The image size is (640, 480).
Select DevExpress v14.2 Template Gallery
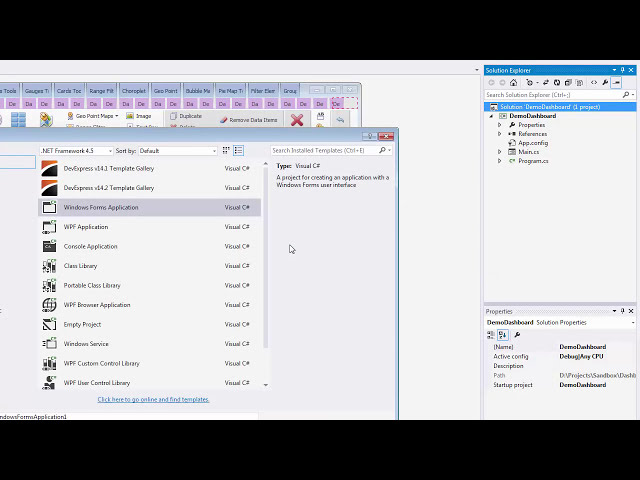point(149,188)
